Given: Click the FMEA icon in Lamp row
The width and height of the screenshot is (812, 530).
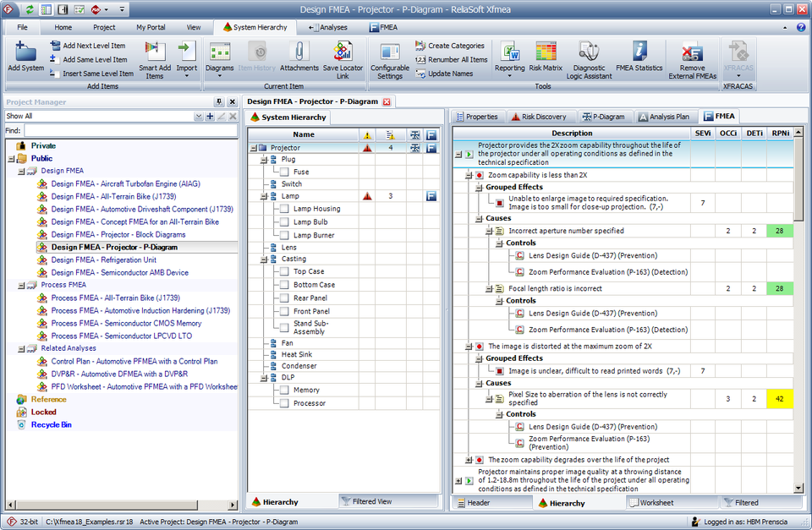Looking at the screenshot, I should [431, 196].
